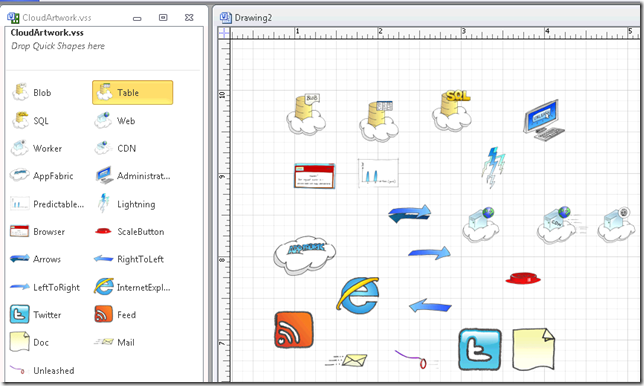
Task: Click the ruler origin crosshair corner
Action: click(224, 33)
